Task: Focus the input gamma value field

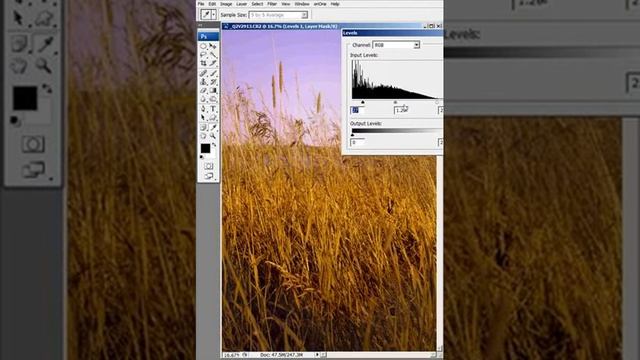Action: coord(402,110)
